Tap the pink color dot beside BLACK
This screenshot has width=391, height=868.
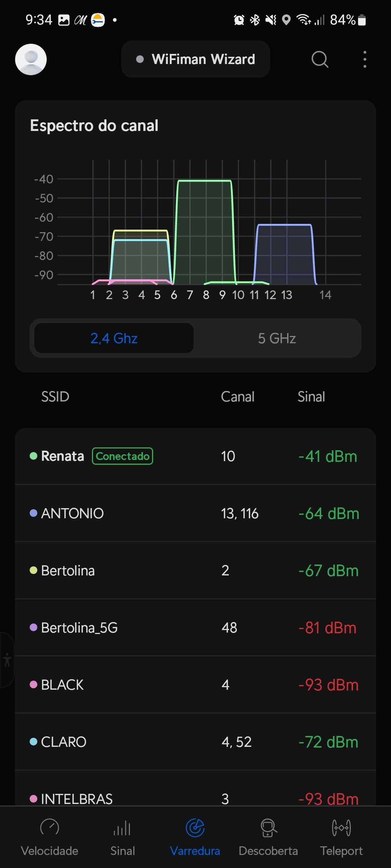point(33,685)
